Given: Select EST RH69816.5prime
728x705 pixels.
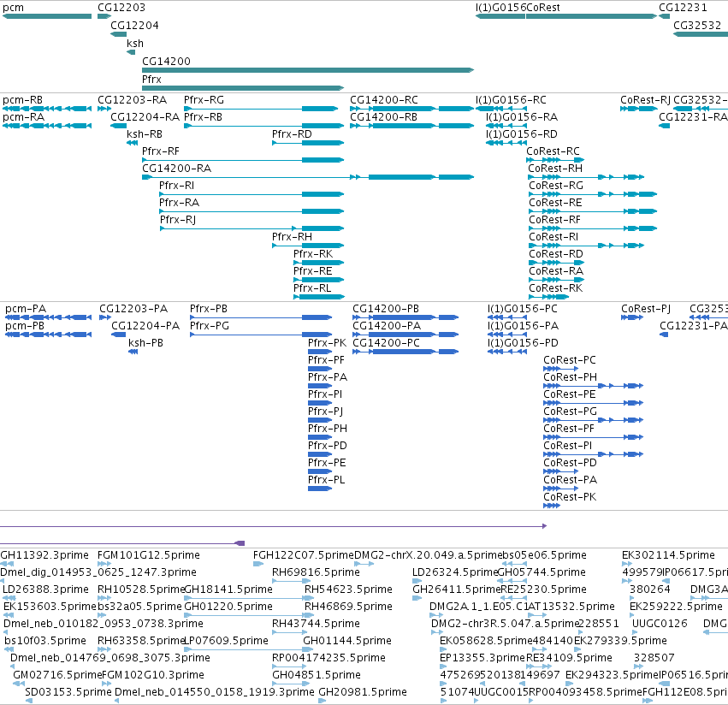Looking at the screenshot, I should pos(292,581).
